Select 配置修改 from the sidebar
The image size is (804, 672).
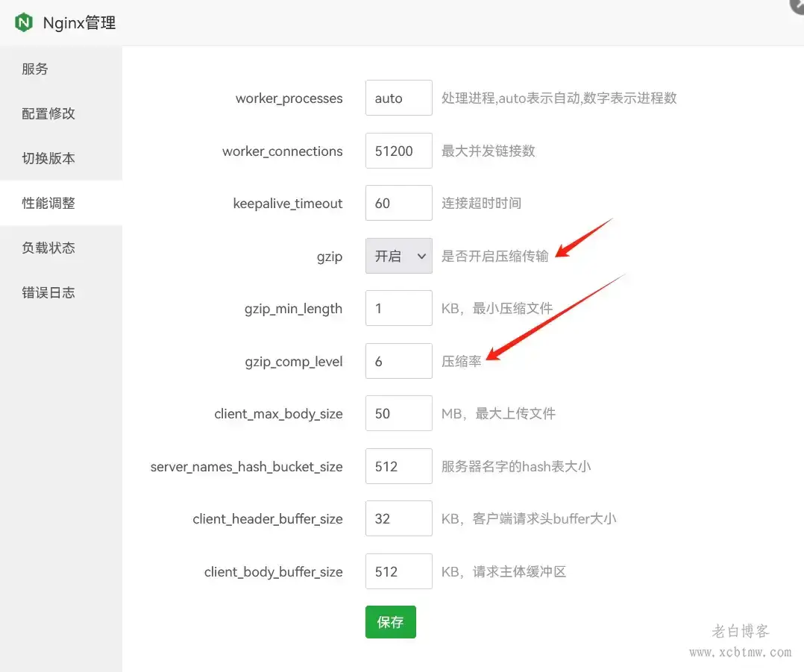[48, 113]
